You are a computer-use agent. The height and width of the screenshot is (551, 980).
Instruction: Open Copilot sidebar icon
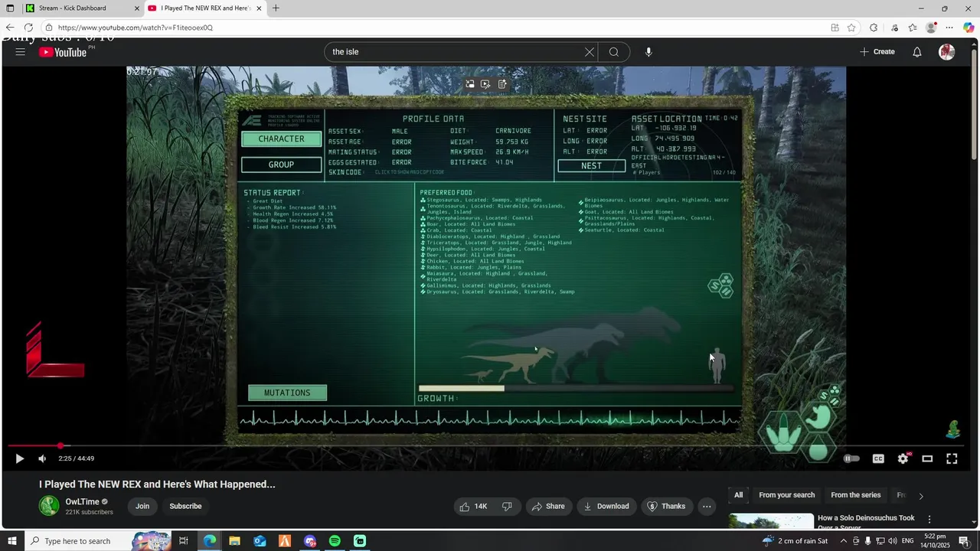[969, 28]
